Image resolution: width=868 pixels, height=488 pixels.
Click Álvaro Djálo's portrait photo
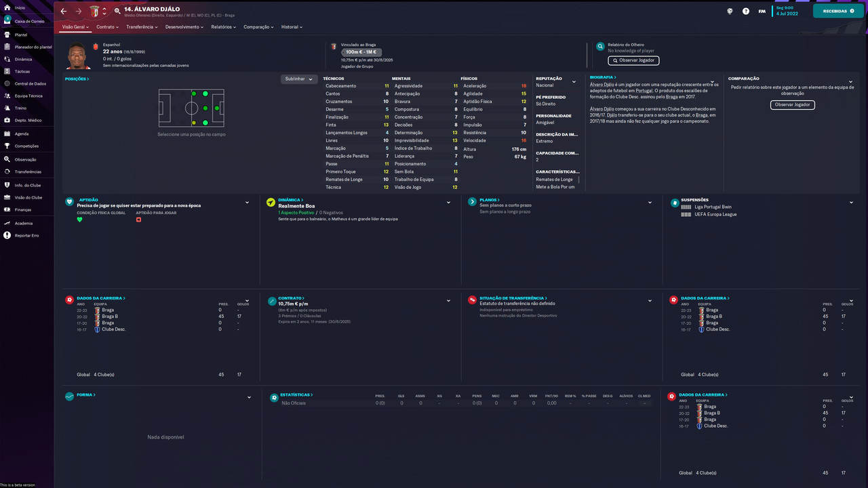pos(78,57)
